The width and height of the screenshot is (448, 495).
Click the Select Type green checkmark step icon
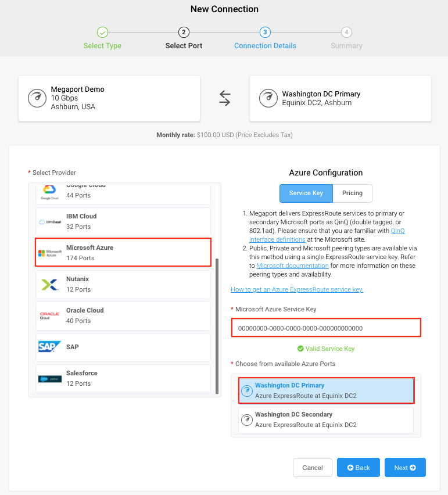tap(102, 32)
